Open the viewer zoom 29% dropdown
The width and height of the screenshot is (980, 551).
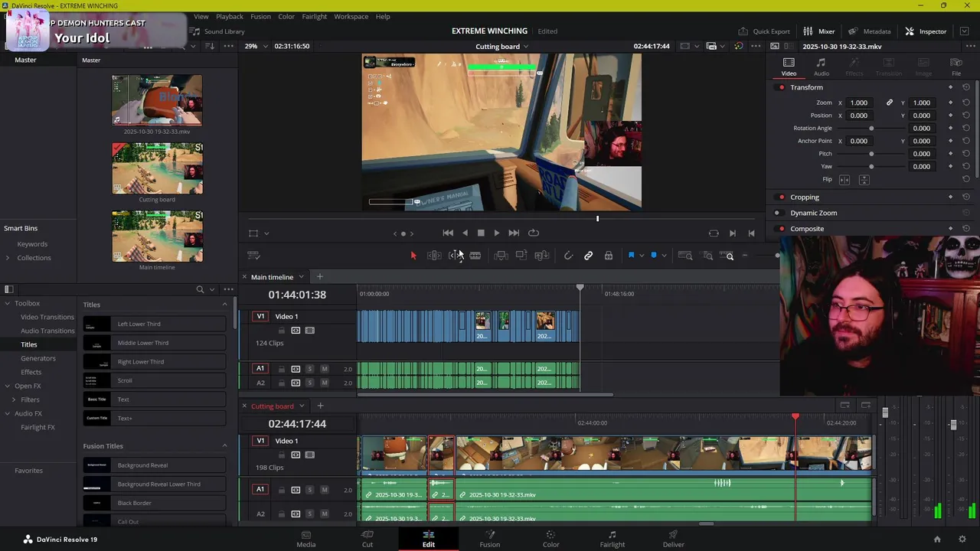click(256, 46)
